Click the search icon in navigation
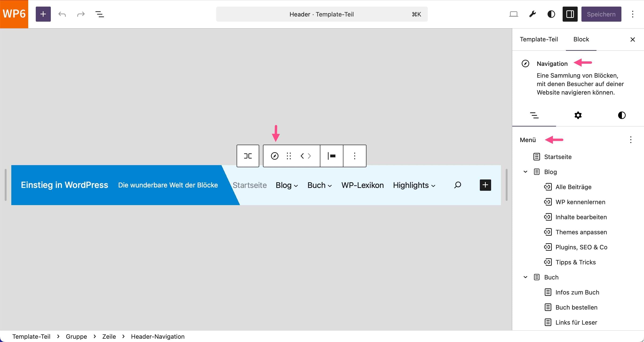Screen dimensions: 644x342 point(457,185)
